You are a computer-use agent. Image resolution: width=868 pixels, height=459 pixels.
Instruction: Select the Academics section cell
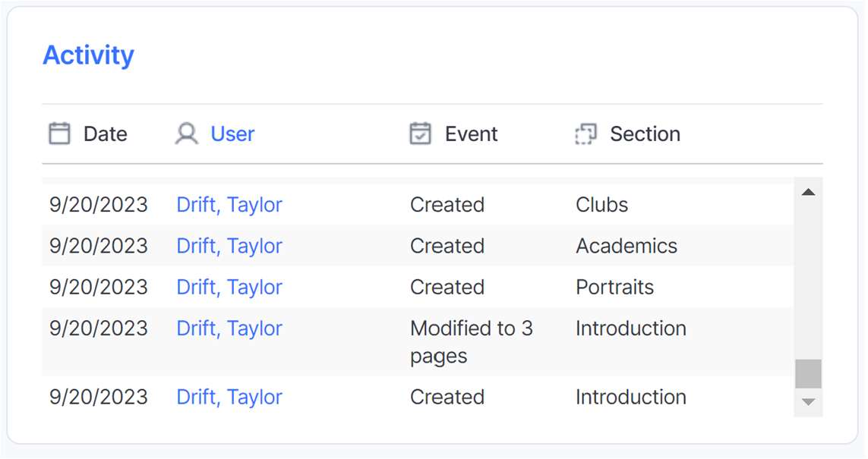[626, 246]
